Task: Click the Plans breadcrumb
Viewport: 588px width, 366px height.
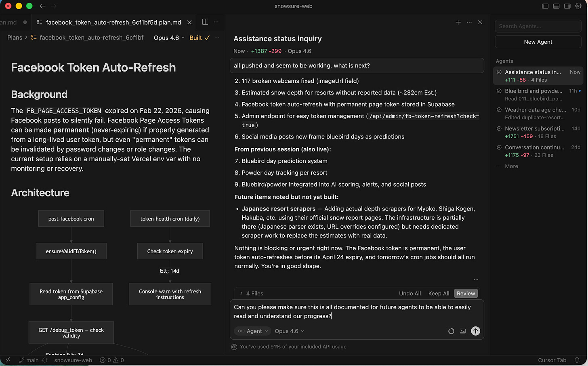Action: point(15,38)
